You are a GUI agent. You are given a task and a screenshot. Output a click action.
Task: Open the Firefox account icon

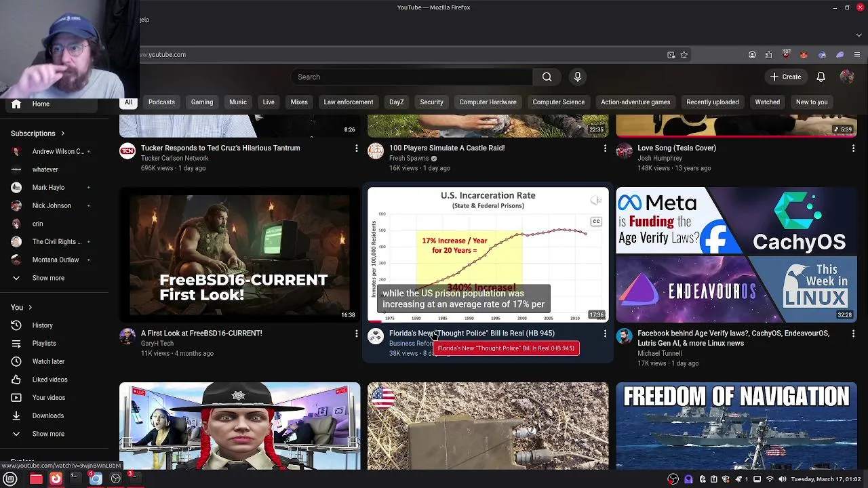pos(752,55)
